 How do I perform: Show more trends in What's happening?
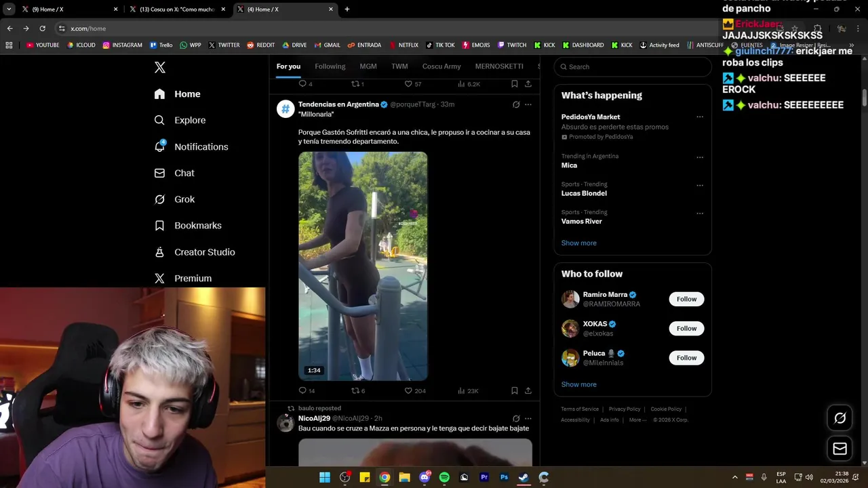tap(579, 243)
